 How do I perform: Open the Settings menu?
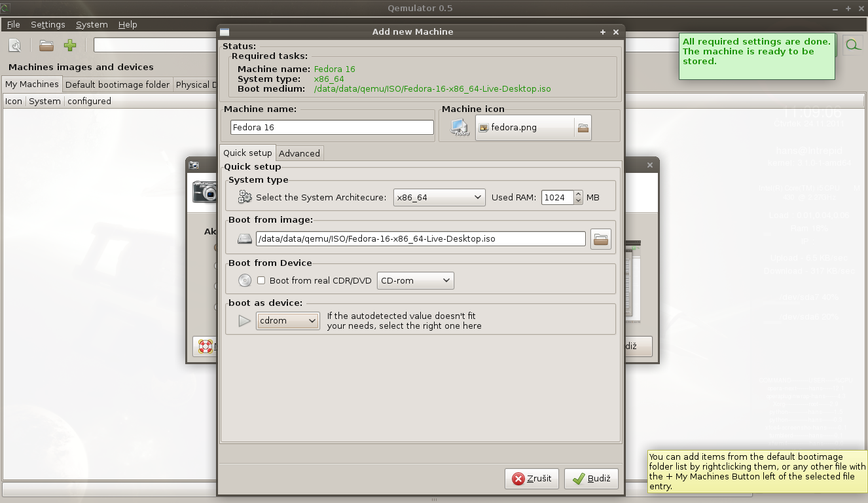click(48, 24)
